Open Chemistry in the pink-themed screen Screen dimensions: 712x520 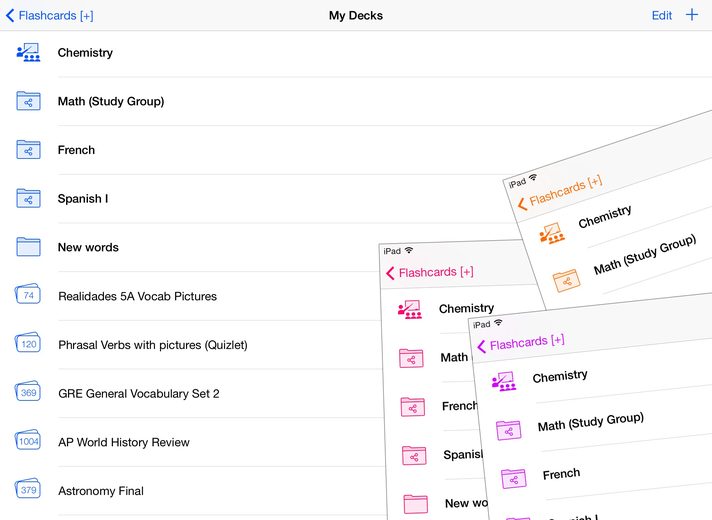click(x=466, y=309)
